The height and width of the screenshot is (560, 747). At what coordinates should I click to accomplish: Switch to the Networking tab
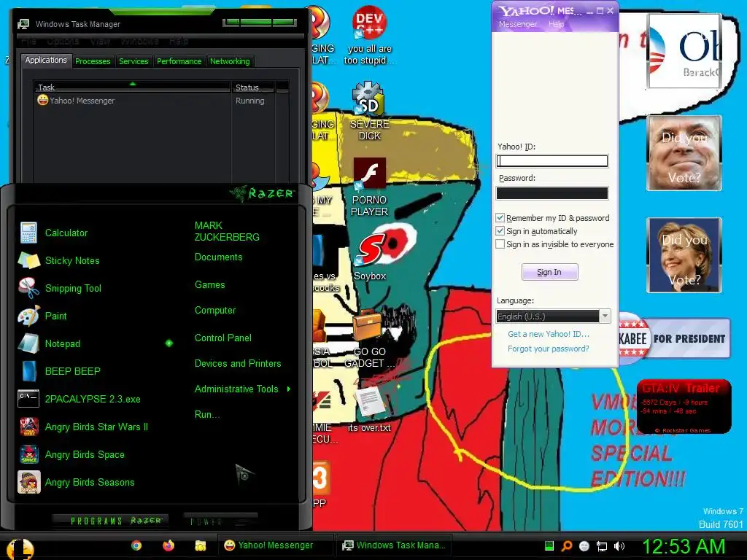point(230,61)
